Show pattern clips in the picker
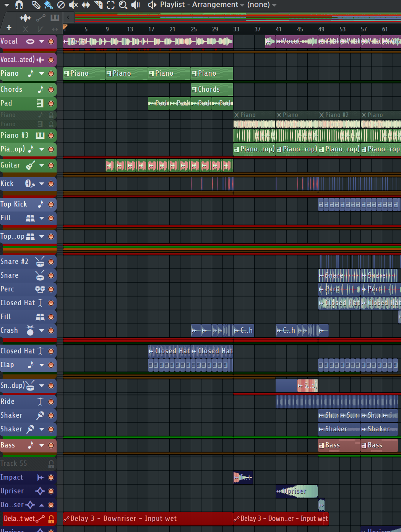Image resolution: width=401 pixels, height=532 pixels. [55, 18]
